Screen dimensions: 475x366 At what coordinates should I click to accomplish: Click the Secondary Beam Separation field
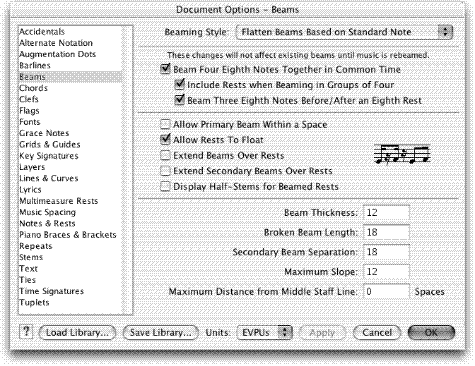click(x=386, y=252)
